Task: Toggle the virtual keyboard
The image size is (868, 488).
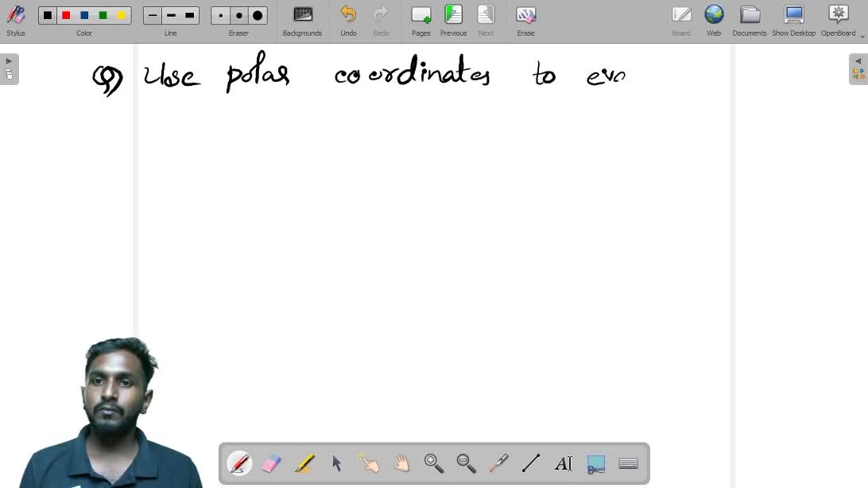Action: point(629,463)
